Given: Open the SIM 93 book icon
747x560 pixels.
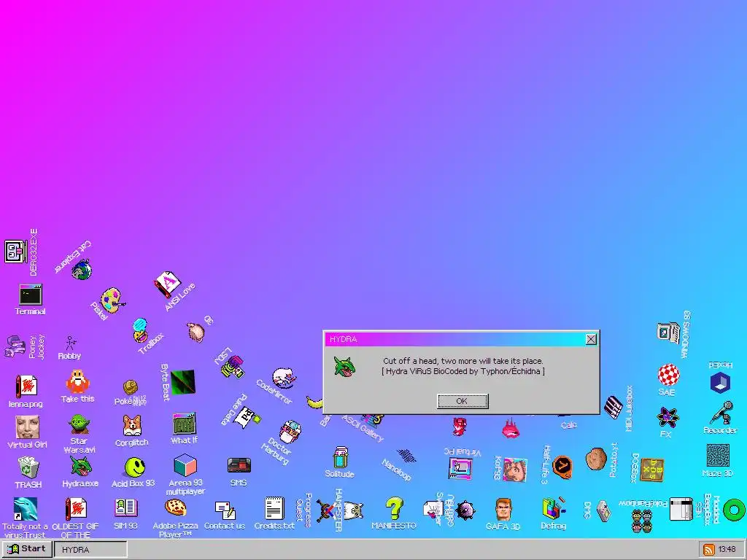Looking at the screenshot, I should coord(125,508).
